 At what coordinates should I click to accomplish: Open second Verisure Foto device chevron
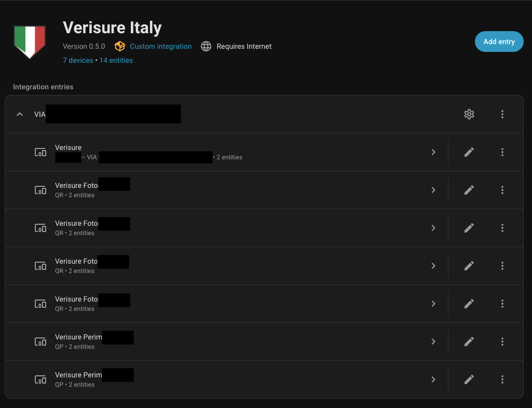[x=433, y=228]
